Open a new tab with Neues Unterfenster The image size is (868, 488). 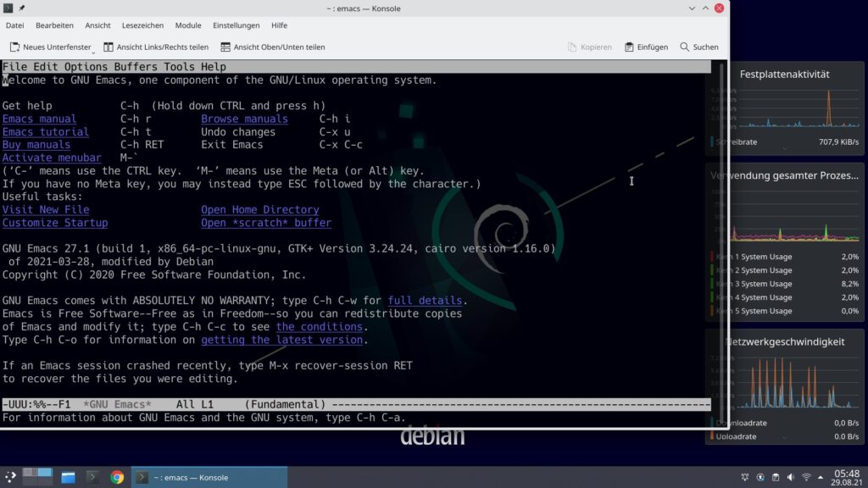point(50,47)
